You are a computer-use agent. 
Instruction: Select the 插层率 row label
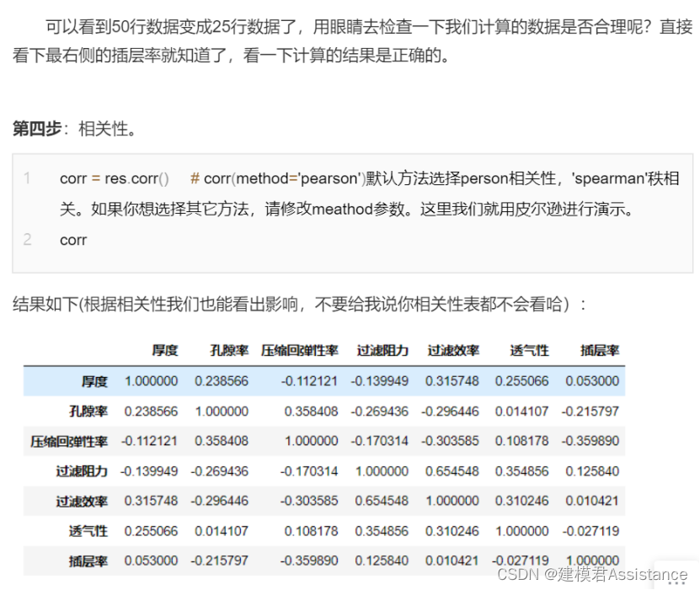(x=88, y=561)
